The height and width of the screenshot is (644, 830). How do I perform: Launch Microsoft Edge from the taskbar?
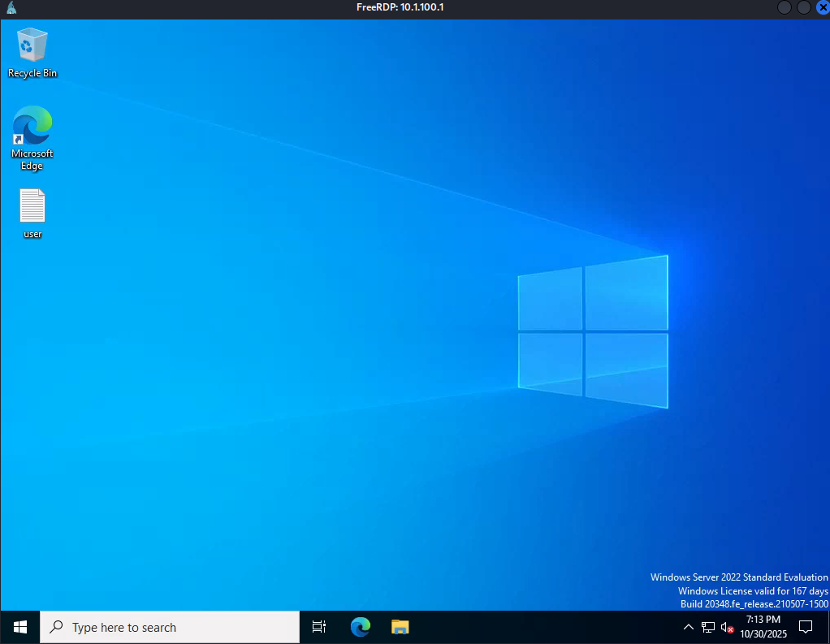(361, 627)
